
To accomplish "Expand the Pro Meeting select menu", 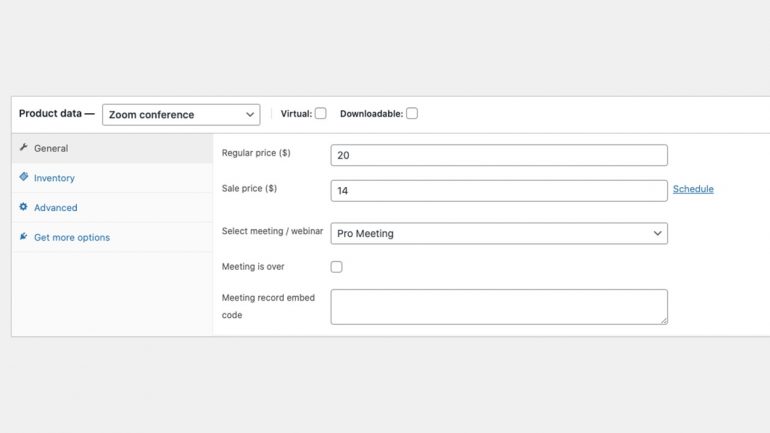I will 499,233.
